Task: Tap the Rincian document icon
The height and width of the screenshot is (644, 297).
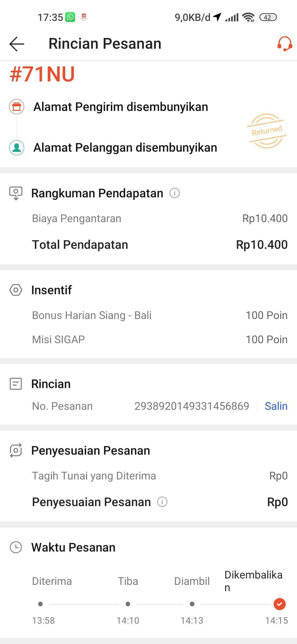Action: [x=16, y=384]
